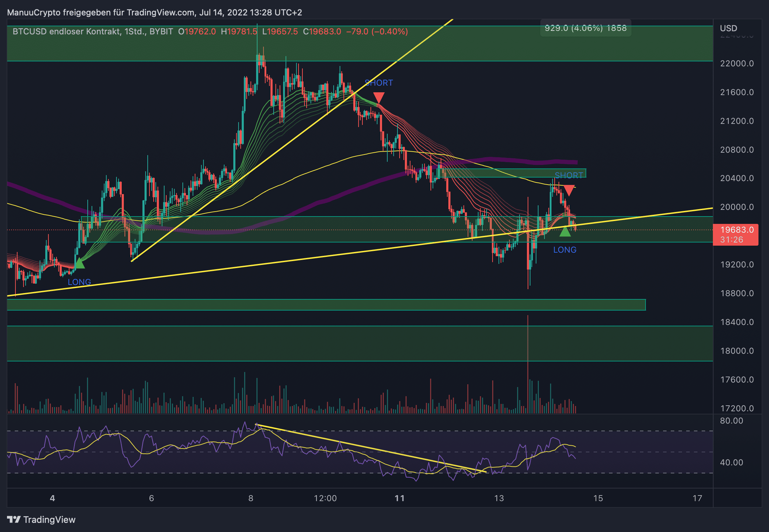Click the LONG text label near 18800
This screenshot has height=532, width=769.
(79, 282)
